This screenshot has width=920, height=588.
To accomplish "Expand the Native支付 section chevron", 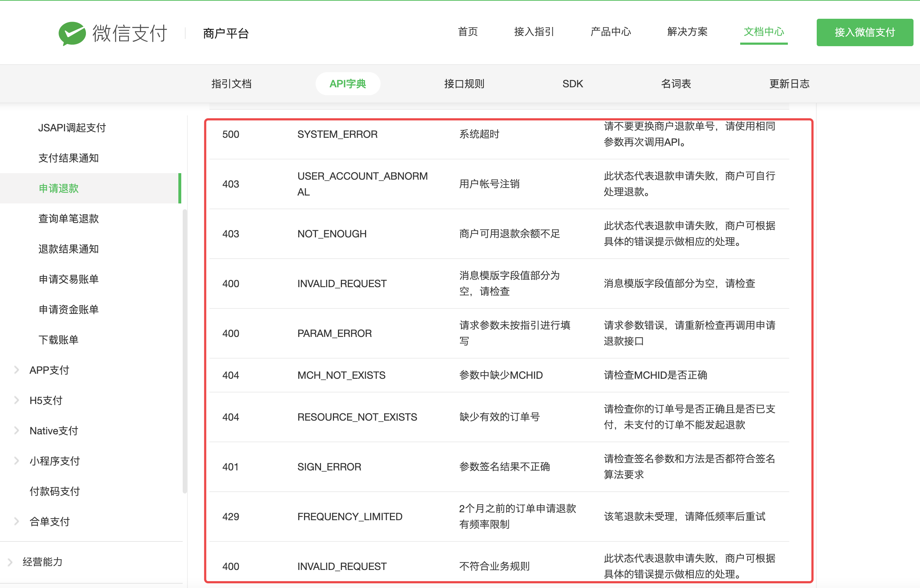I will [17, 431].
